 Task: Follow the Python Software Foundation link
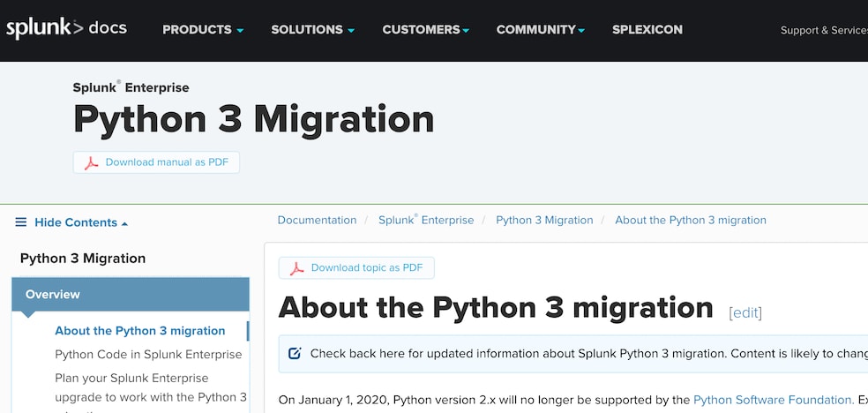coord(773,400)
